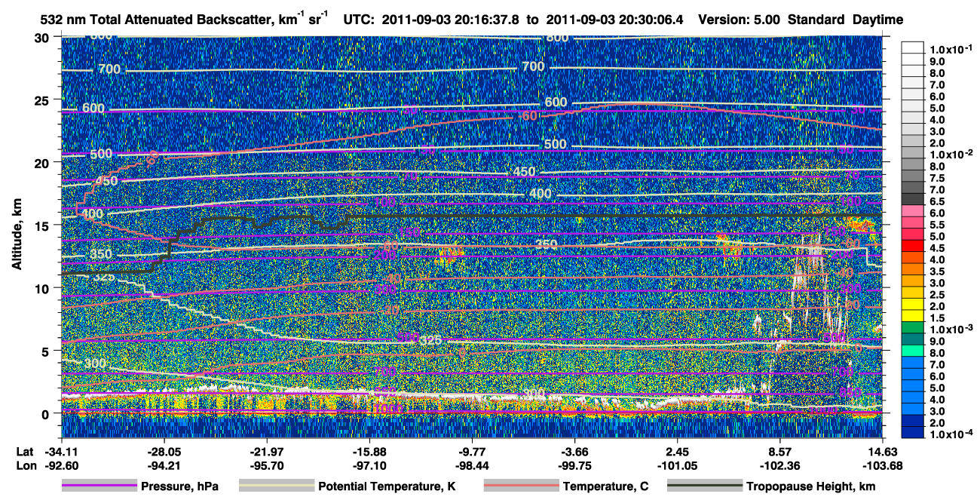Viewport: 980px width, 503px height.
Task: Click the colorbar label '1.0x10-4' at the bottom
Action: click(x=952, y=435)
